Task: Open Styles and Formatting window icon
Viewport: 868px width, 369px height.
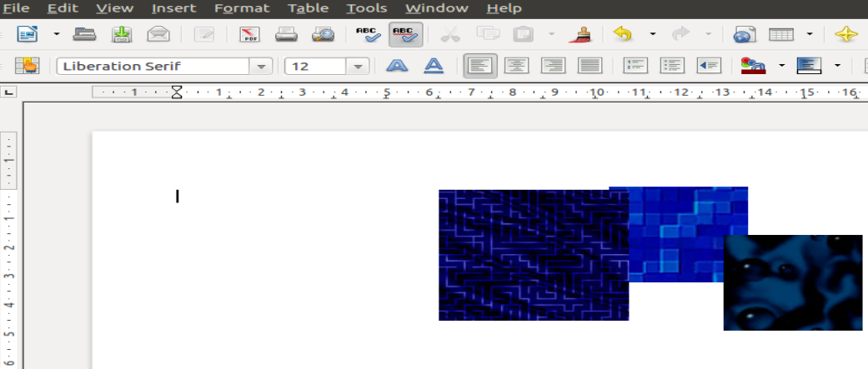Action: [28, 67]
